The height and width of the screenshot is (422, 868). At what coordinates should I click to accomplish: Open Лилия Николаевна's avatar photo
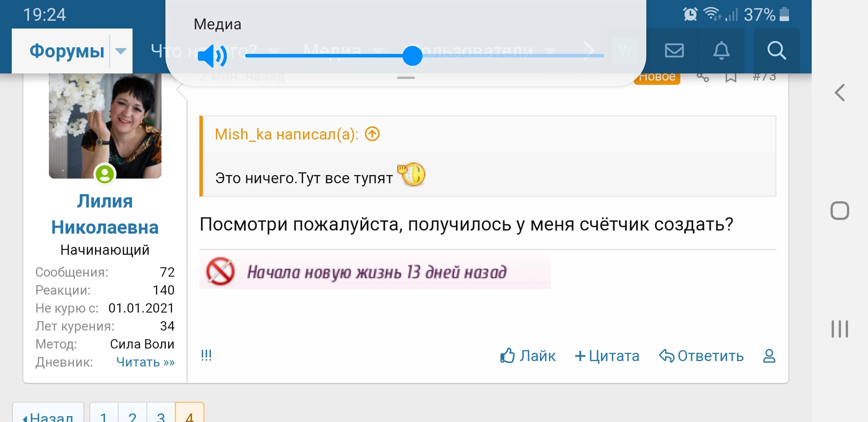105,125
